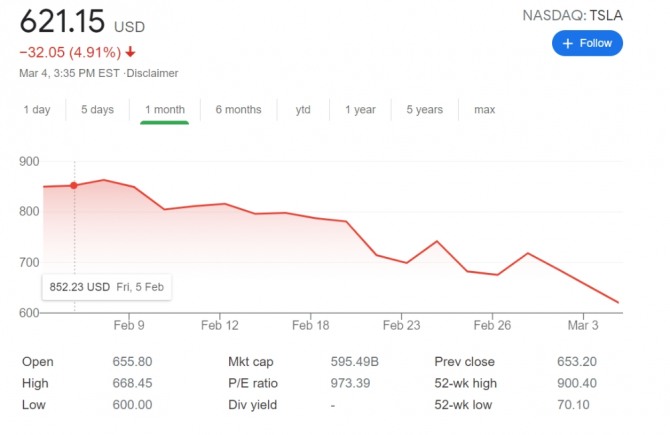Select the 1 month range tab

click(x=165, y=110)
